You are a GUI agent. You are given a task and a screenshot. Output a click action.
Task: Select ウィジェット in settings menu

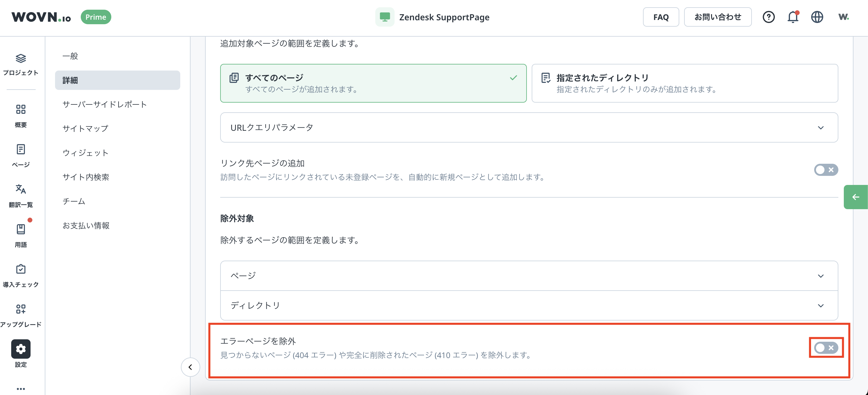tap(85, 153)
